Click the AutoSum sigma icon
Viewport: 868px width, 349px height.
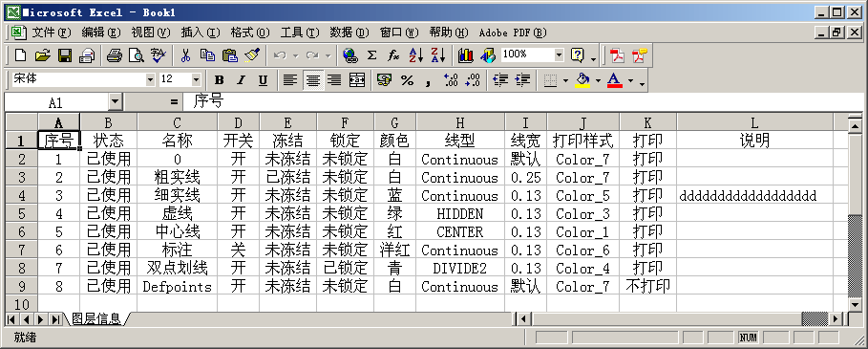point(372,55)
